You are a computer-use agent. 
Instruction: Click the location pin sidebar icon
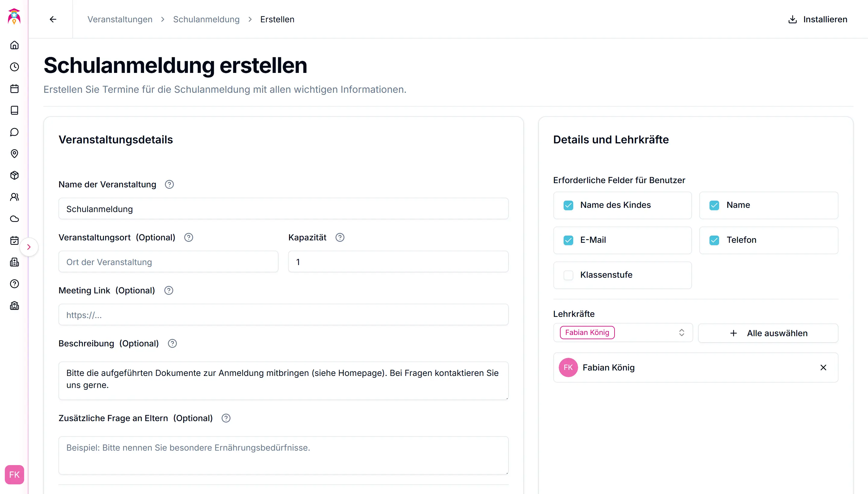[14, 154]
